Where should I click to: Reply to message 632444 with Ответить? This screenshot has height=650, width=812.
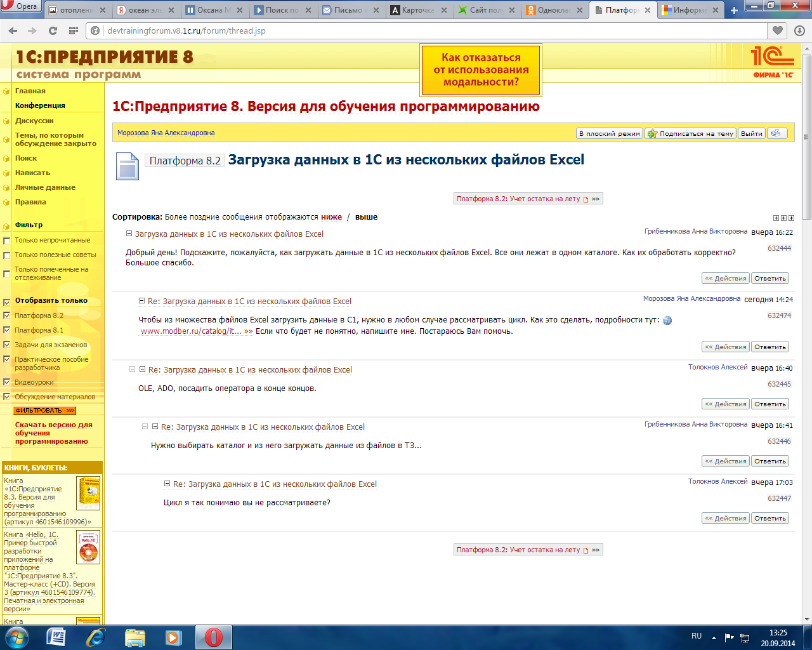click(770, 278)
